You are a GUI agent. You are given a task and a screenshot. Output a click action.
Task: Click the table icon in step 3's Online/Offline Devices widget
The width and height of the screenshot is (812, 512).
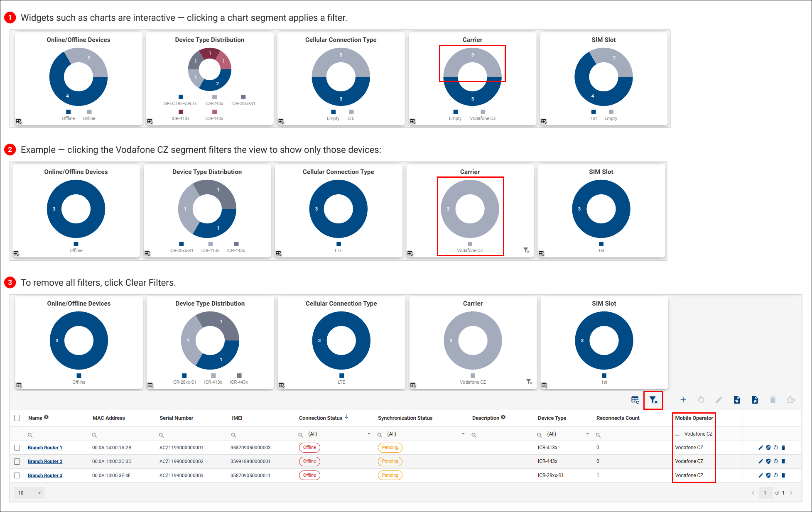click(19, 385)
